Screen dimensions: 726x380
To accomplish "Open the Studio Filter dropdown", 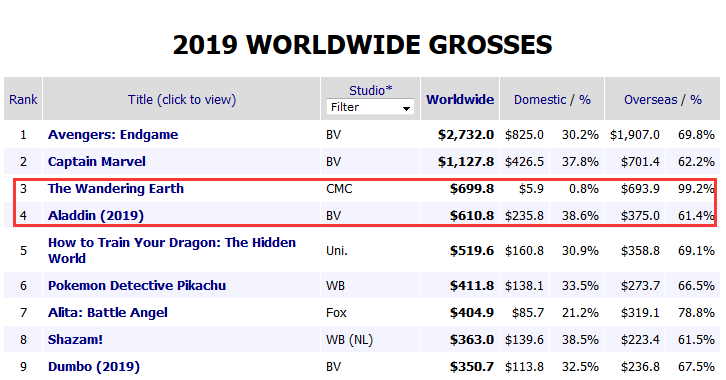I will (370, 107).
